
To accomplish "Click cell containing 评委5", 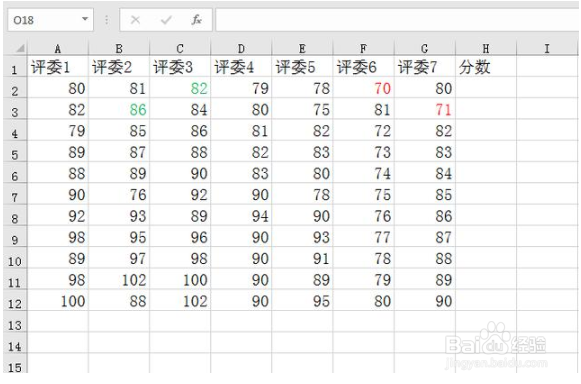I will tap(302, 67).
